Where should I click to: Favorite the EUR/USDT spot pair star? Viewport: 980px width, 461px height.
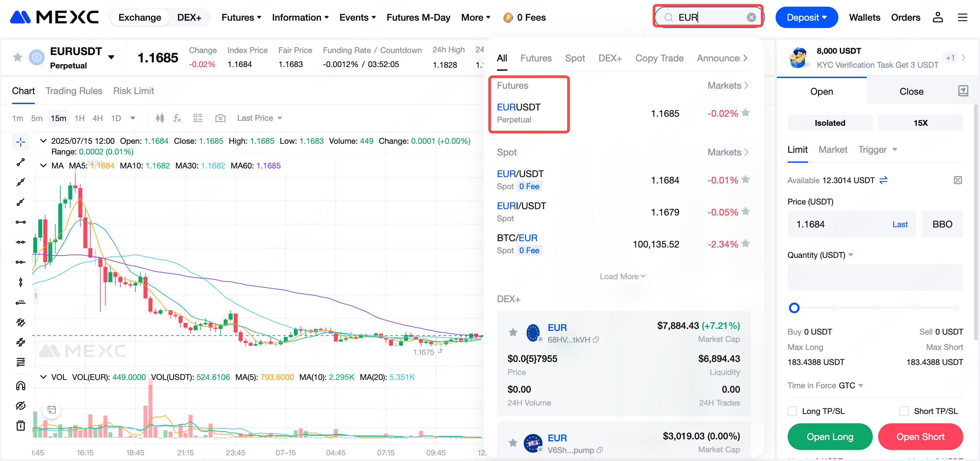pos(745,179)
